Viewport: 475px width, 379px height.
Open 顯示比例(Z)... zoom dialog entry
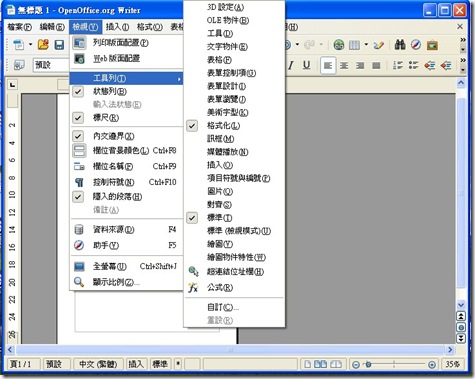click(x=126, y=282)
